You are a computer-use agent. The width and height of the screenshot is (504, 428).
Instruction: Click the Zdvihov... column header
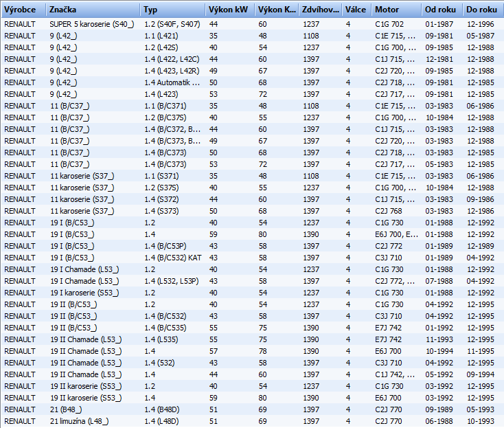click(320, 10)
